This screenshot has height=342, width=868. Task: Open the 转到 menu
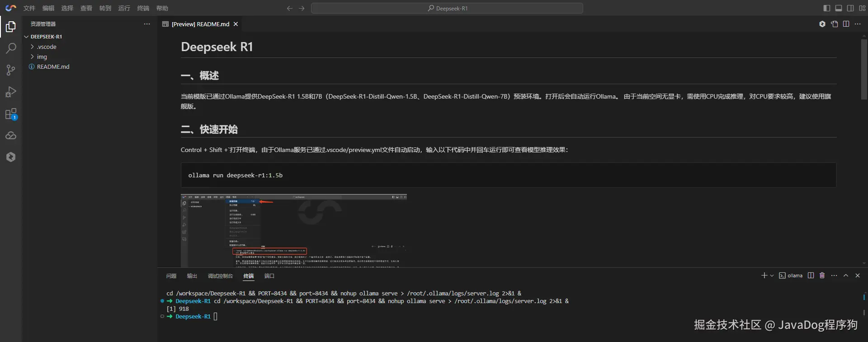coord(105,8)
